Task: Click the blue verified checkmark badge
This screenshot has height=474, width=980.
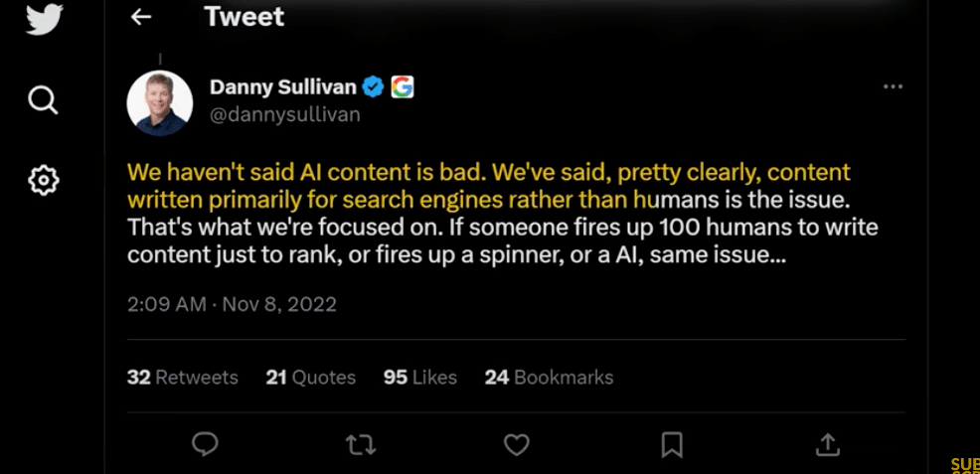Action: pyautogui.click(x=374, y=87)
